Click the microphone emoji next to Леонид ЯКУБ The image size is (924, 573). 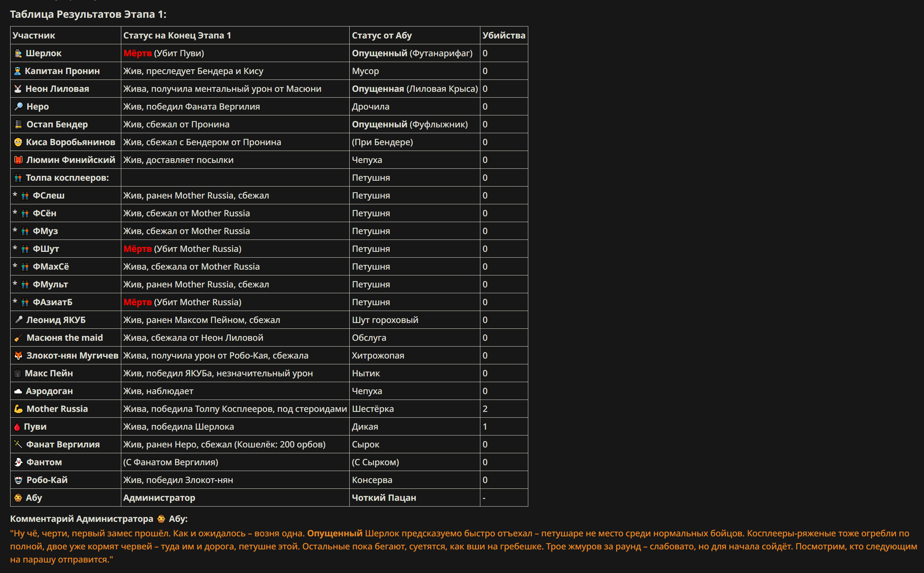pyautogui.click(x=18, y=320)
